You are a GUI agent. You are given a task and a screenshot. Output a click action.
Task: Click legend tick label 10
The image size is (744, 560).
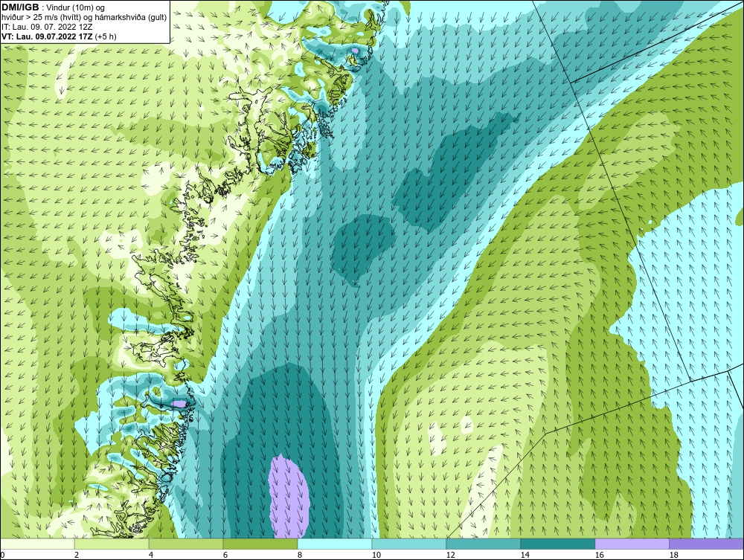(x=376, y=555)
